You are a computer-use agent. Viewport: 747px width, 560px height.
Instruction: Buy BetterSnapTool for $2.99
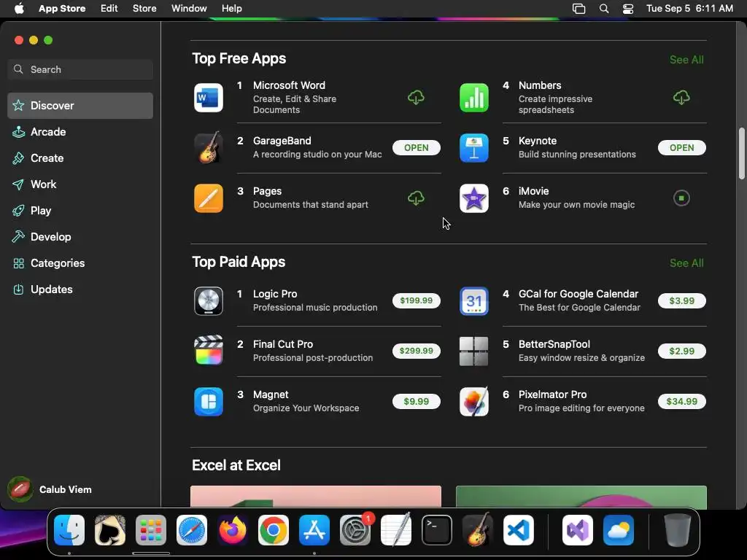[x=681, y=351]
